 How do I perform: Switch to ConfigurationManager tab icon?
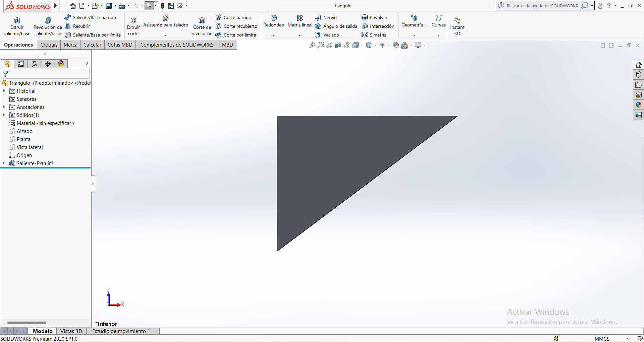pyautogui.click(x=34, y=64)
